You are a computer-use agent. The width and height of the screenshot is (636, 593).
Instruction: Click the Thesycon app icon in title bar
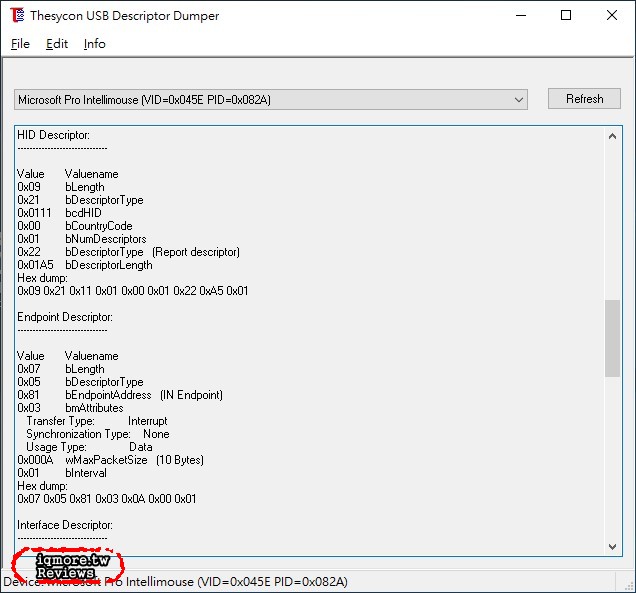click(17, 15)
